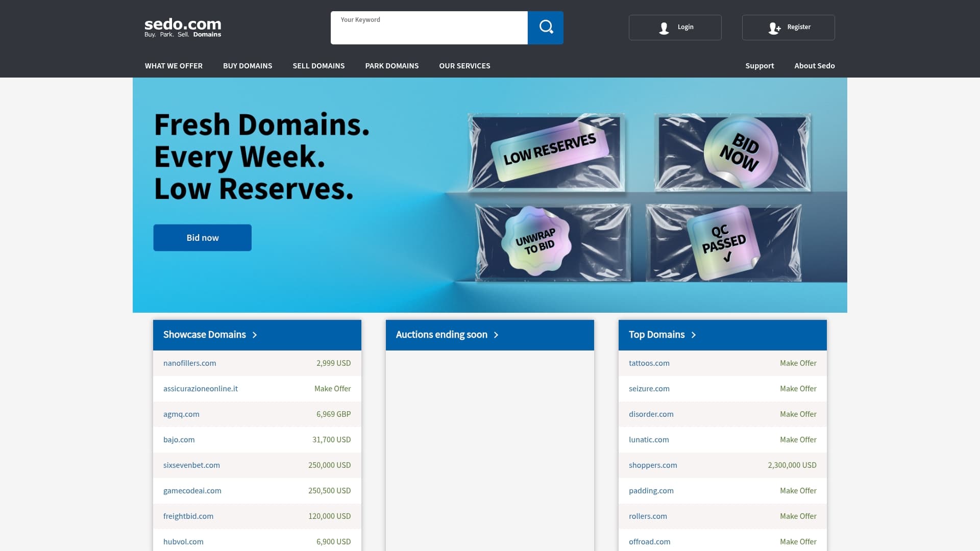Click the 250,500 USD price
Viewport: 980px width, 551px height.
(330, 491)
